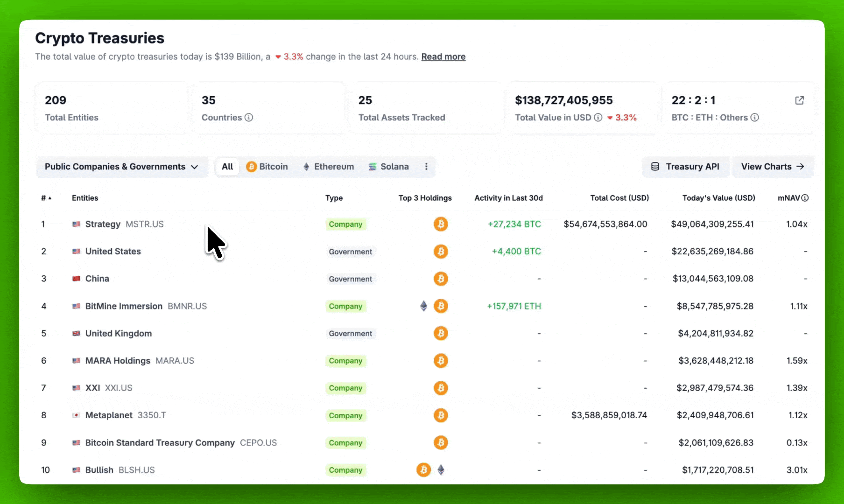The height and width of the screenshot is (504, 844).
Task: Click the BTC : ETH : Others info icon
Action: point(754,118)
